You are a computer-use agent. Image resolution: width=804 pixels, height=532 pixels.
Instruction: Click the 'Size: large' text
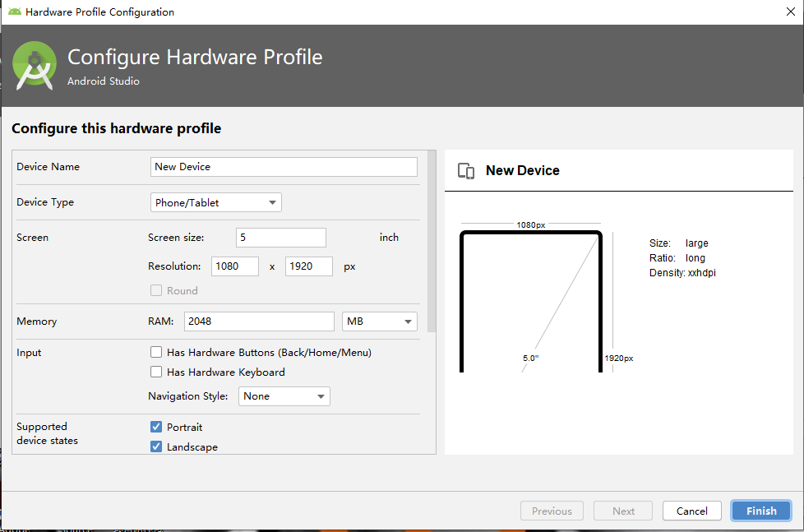click(x=678, y=243)
